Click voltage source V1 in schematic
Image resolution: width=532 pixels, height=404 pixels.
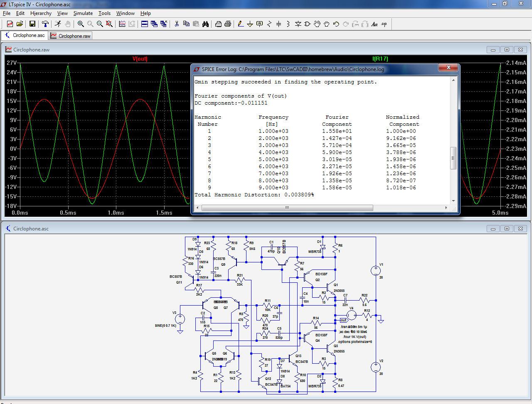(x=376, y=271)
